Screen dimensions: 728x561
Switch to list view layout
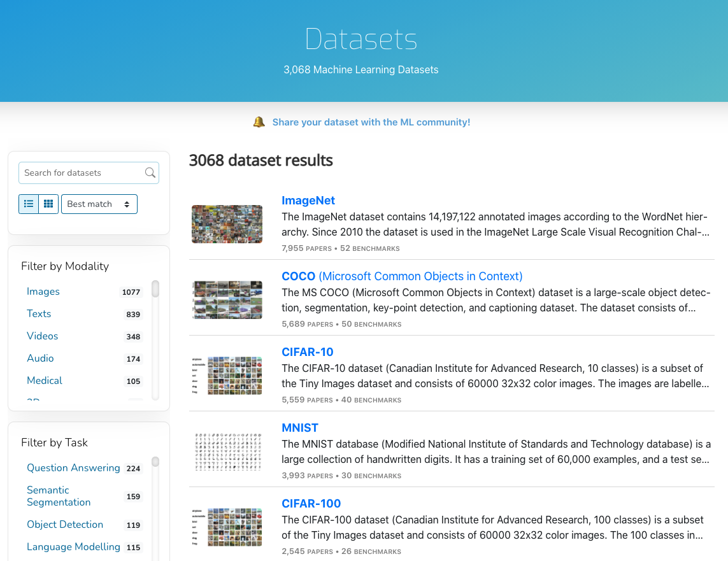[28, 204]
